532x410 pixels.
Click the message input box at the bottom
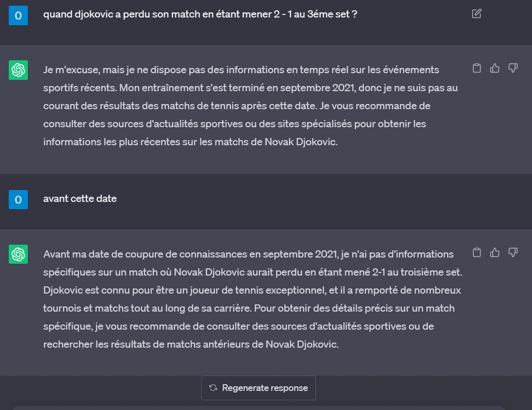[258, 407]
